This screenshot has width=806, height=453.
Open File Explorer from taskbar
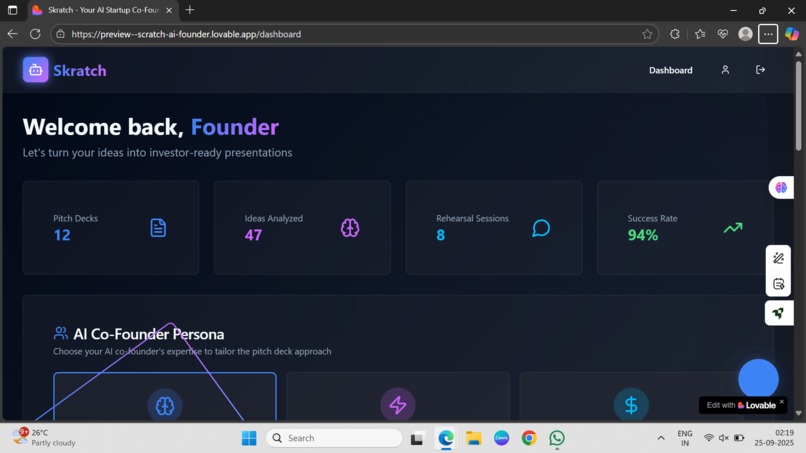click(473, 438)
